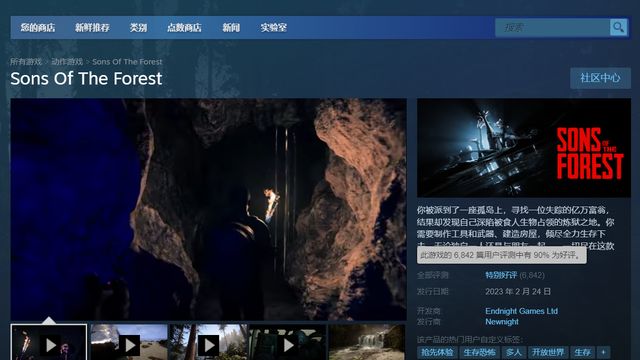Play fourth dark video thumbnail
This screenshot has width=640, height=360.
tap(287, 342)
